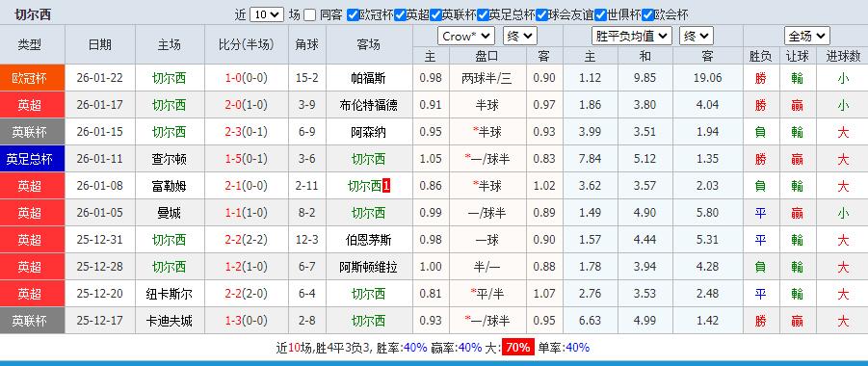Image resolution: width=868 pixels, height=366 pixels.
Task: Uncheck the 球会友谊 competition filter
Action: point(542,15)
